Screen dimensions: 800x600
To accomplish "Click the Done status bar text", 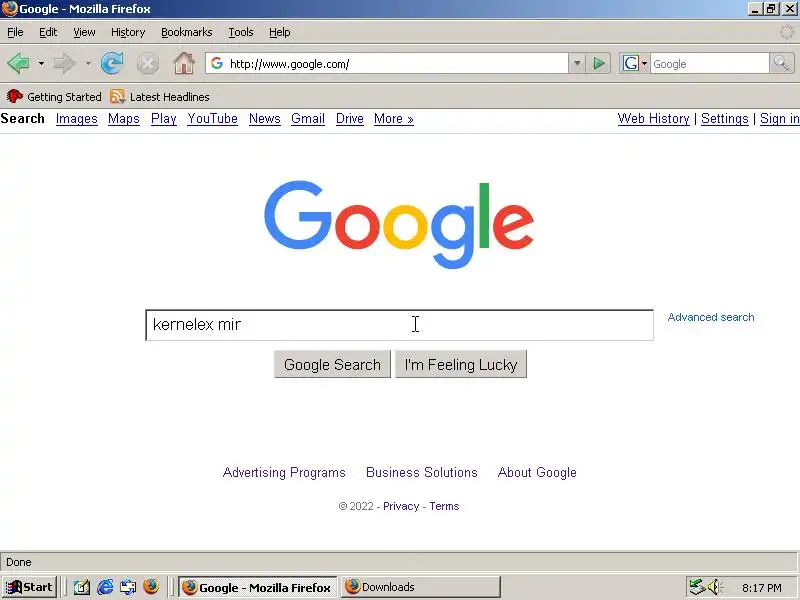I will [x=19, y=562].
